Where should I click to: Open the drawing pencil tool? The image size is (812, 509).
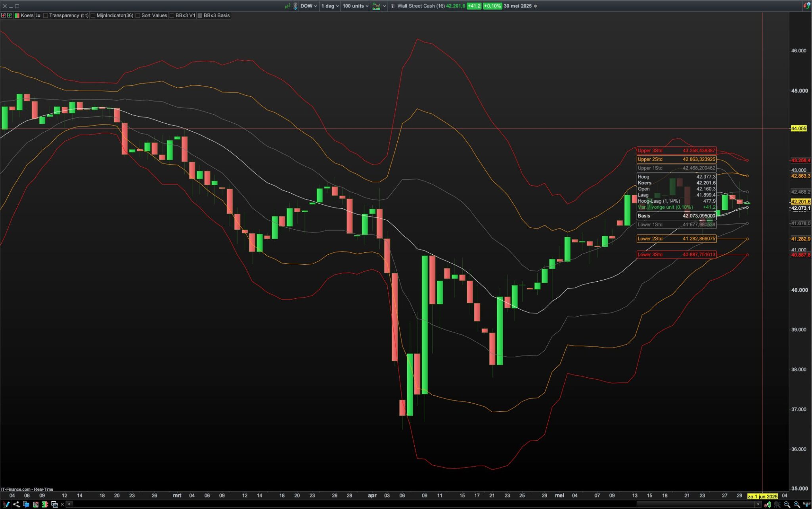coord(6,505)
